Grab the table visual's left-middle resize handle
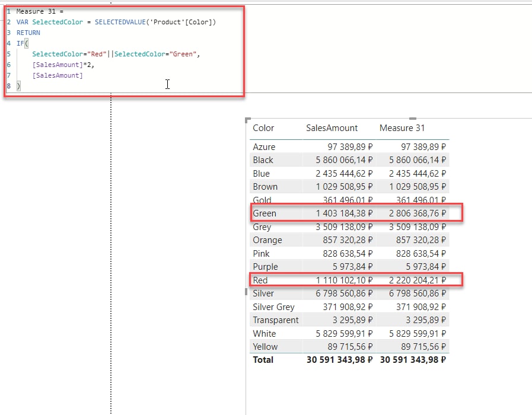Screen dimensions: 532x415 coord(246,292)
